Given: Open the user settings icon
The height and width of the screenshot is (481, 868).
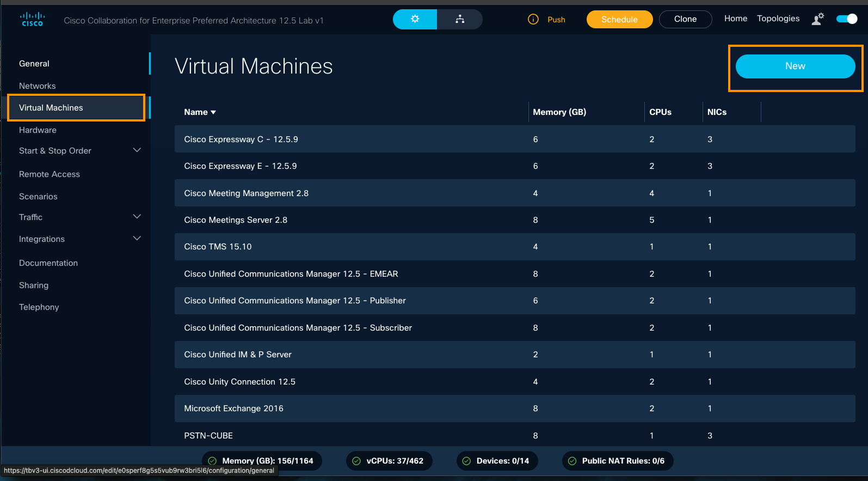Looking at the screenshot, I should tap(817, 19).
